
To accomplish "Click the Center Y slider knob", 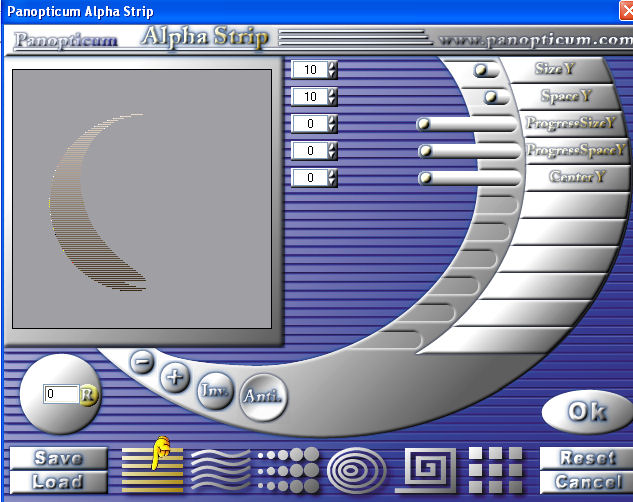I will pos(425,178).
